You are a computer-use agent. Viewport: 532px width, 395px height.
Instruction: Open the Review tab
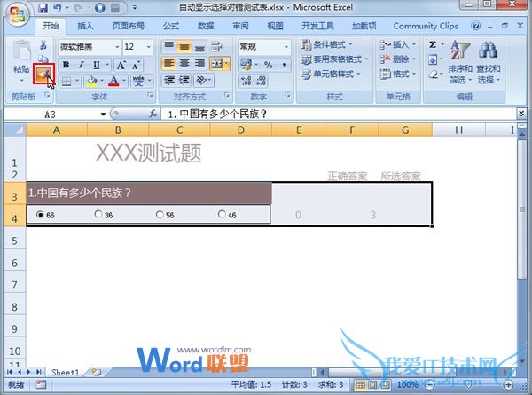click(x=240, y=26)
